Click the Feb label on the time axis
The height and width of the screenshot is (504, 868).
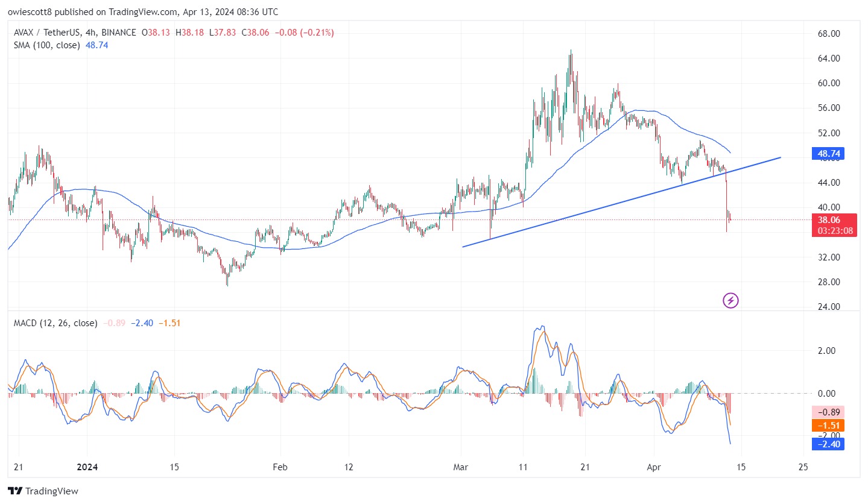point(280,467)
